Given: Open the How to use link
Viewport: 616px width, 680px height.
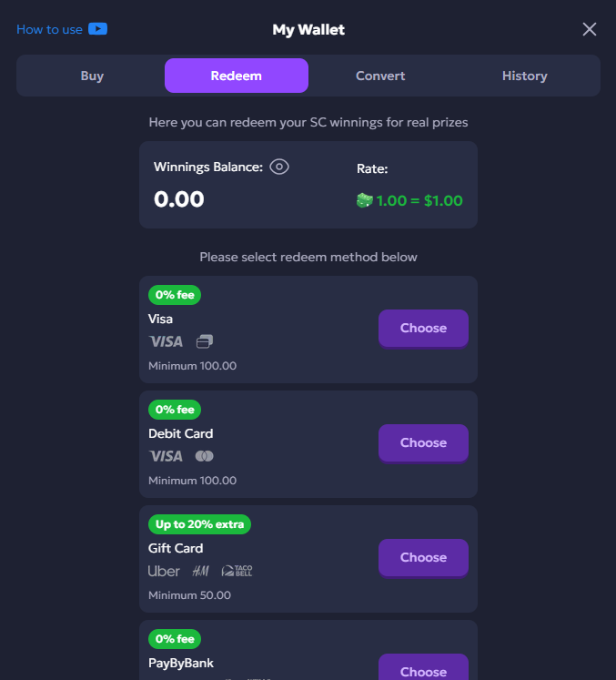Looking at the screenshot, I should point(50,29).
